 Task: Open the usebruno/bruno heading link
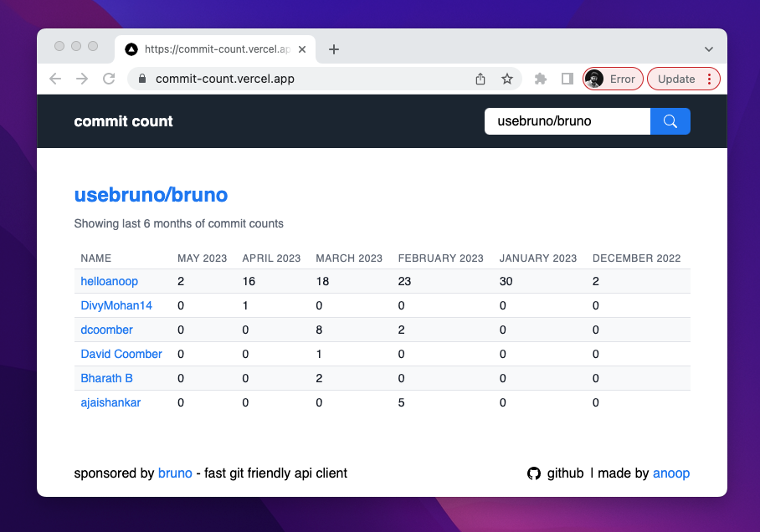(x=151, y=195)
